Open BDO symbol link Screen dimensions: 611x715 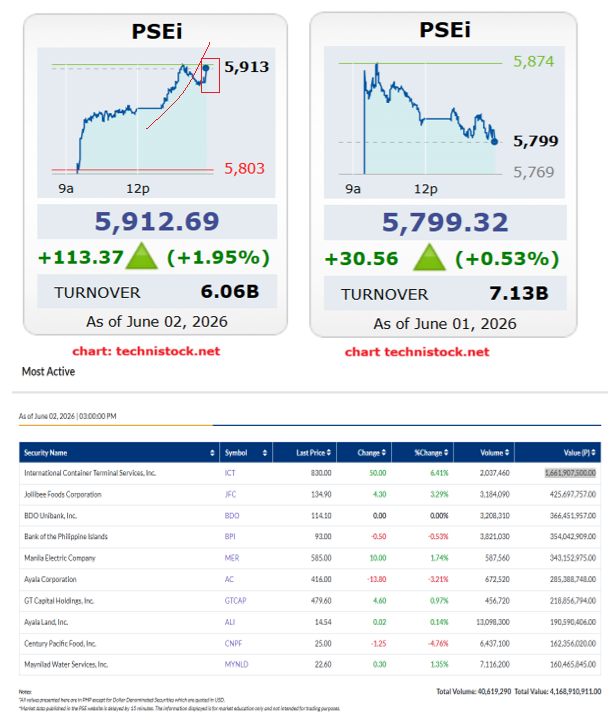click(232, 516)
